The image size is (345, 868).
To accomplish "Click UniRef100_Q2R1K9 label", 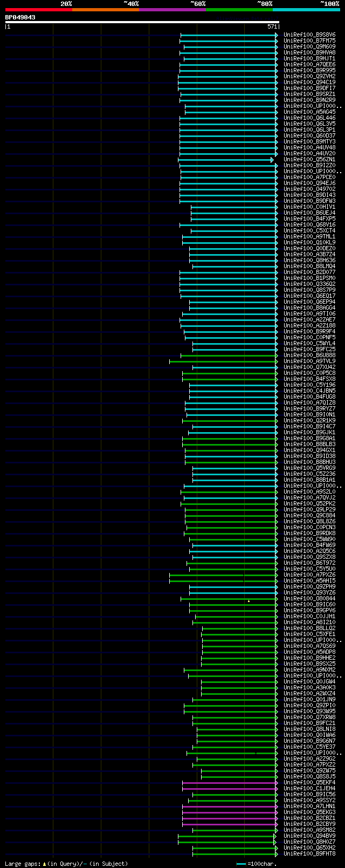I will coord(309,420).
